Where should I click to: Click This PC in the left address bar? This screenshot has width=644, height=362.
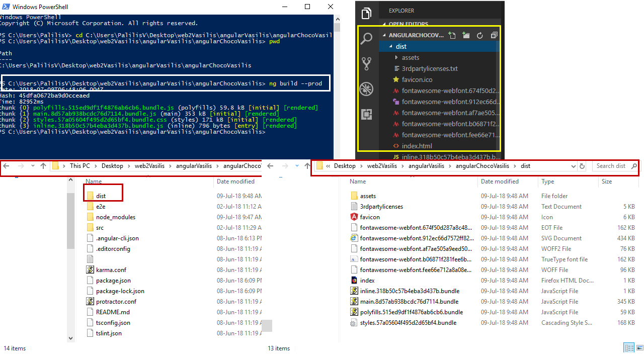[x=80, y=166]
